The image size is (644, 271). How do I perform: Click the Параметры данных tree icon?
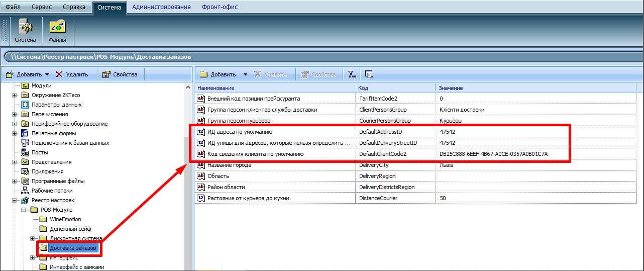click(x=25, y=105)
